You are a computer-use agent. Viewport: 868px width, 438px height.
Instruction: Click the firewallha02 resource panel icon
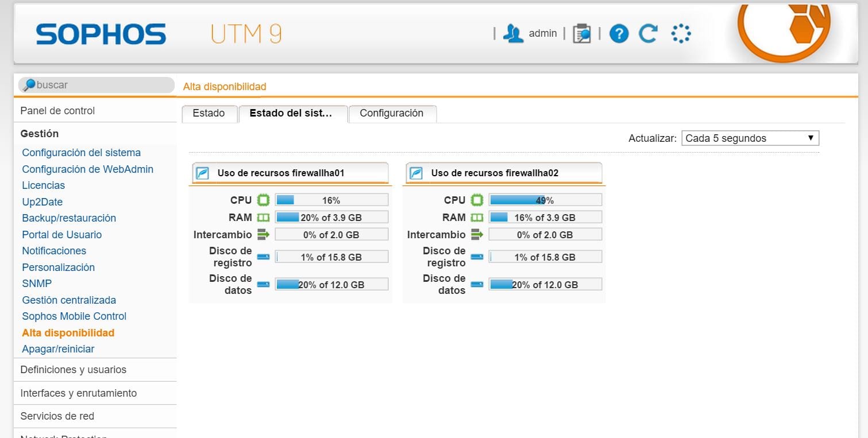click(416, 173)
